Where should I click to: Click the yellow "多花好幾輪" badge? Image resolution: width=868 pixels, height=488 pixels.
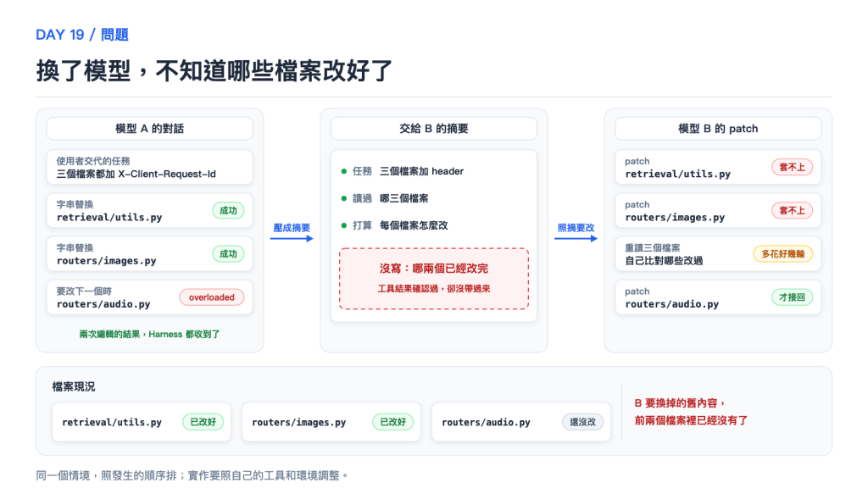782,254
